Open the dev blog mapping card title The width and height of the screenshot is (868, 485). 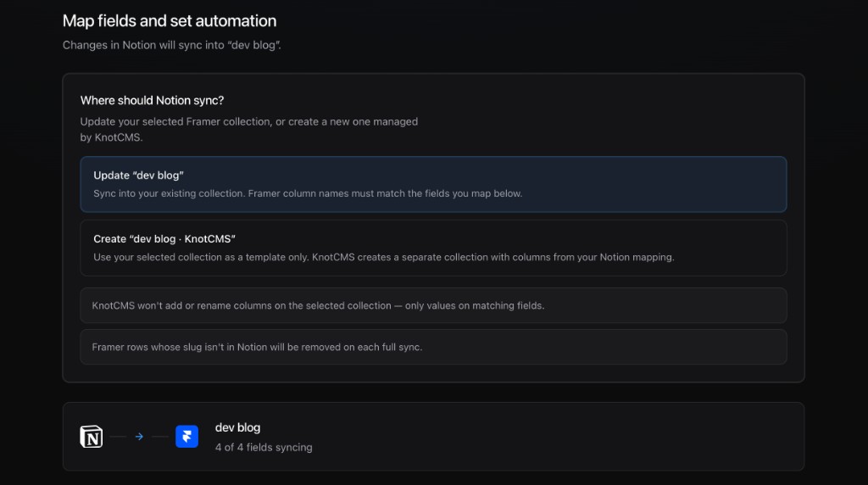click(237, 427)
